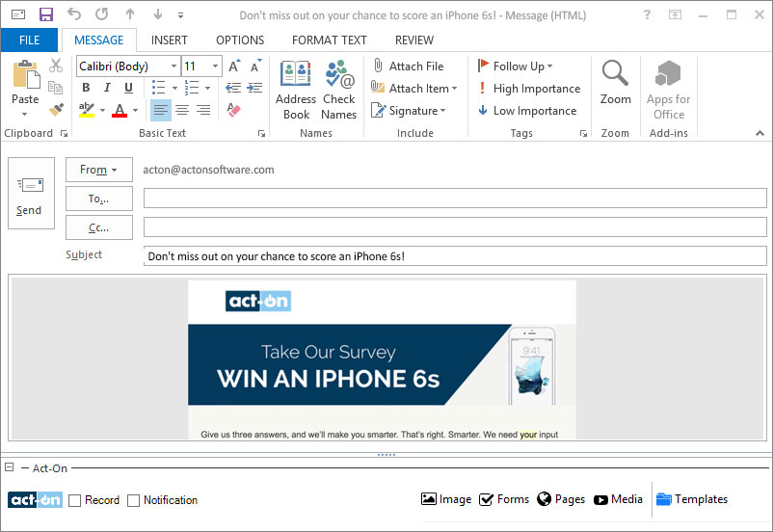Click the Paste clipboard icon
Viewport: 773px width, 532px height.
[x=25, y=74]
